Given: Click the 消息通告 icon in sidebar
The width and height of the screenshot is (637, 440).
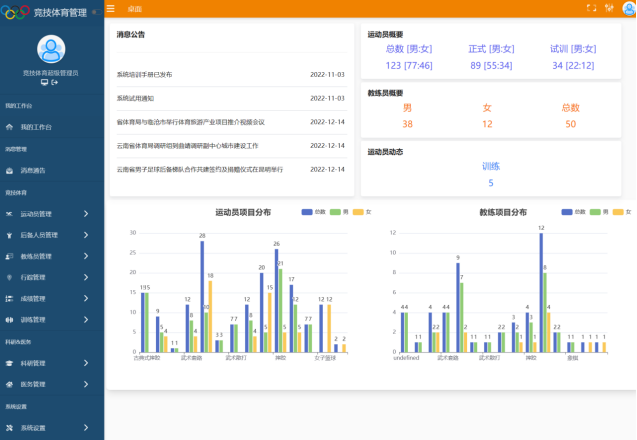Looking at the screenshot, I should pos(9,171).
